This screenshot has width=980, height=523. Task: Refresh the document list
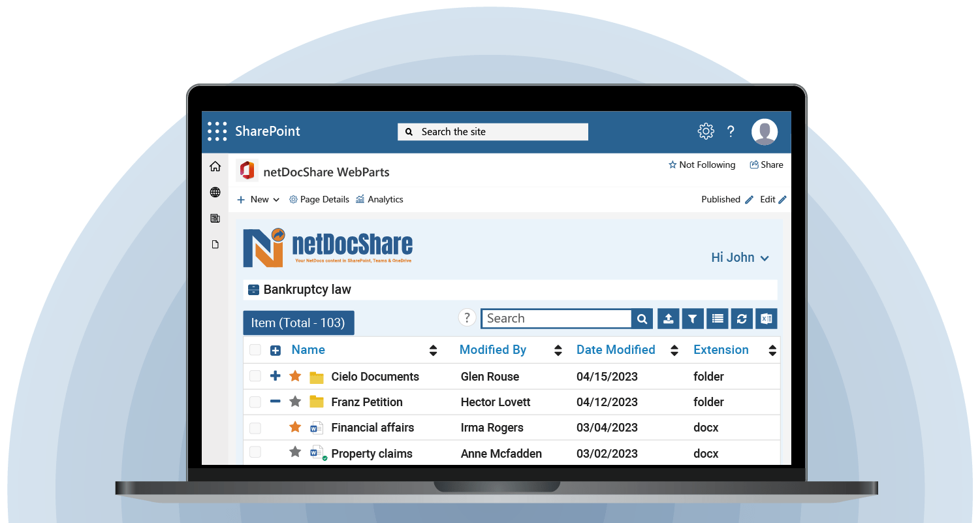coord(742,319)
